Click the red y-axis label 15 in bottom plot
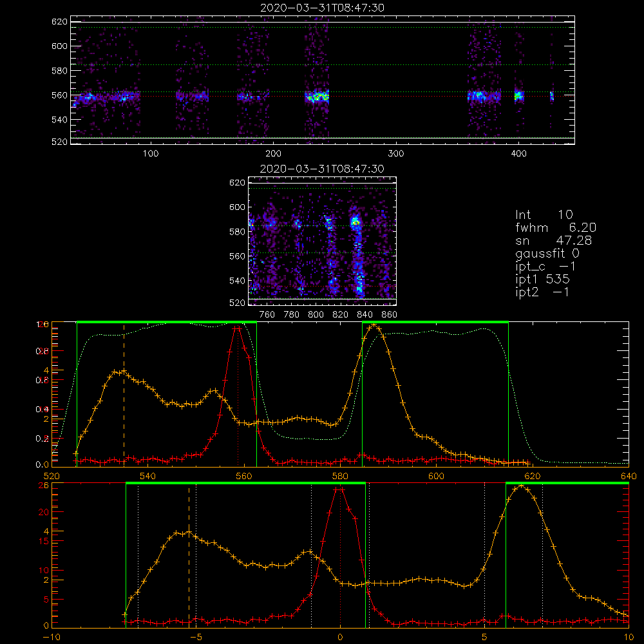The height and width of the screenshot is (644, 644). (44, 542)
